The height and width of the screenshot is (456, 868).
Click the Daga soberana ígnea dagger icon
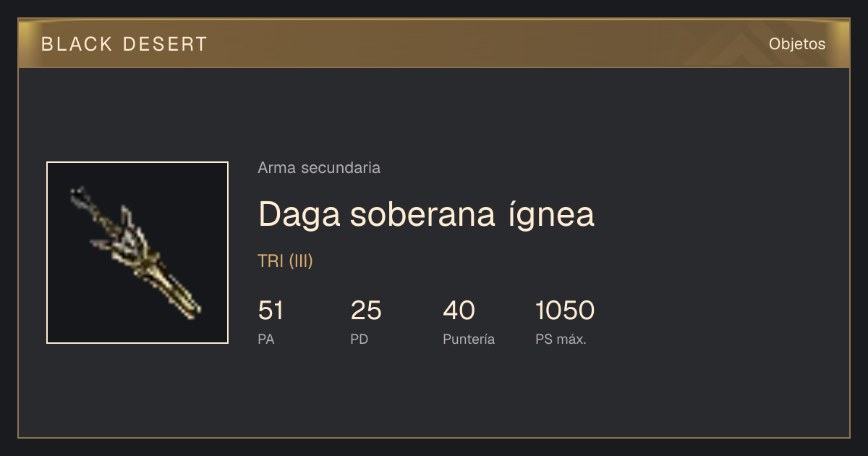tap(137, 253)
